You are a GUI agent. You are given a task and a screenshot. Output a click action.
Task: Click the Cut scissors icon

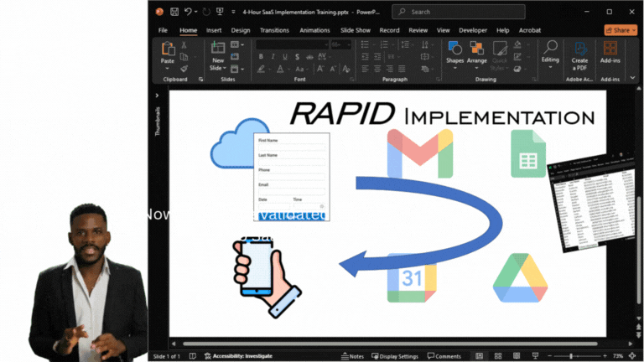(x=184, y=44)
